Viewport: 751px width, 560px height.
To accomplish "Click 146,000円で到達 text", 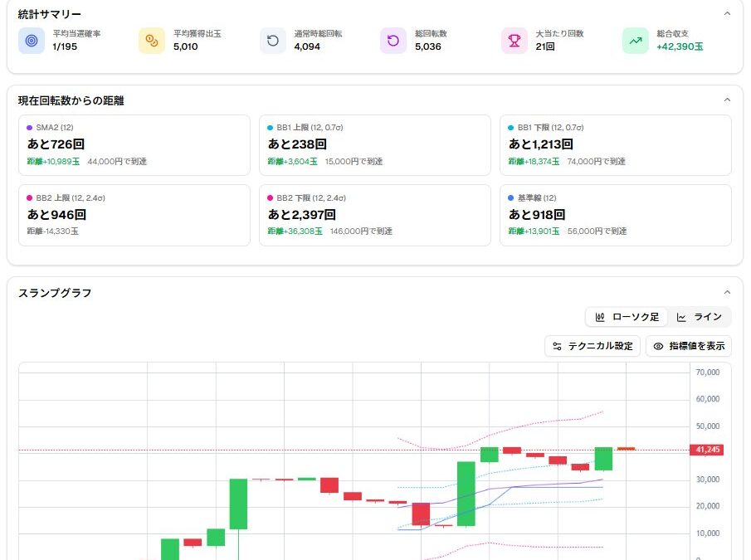I will (361, 231).
